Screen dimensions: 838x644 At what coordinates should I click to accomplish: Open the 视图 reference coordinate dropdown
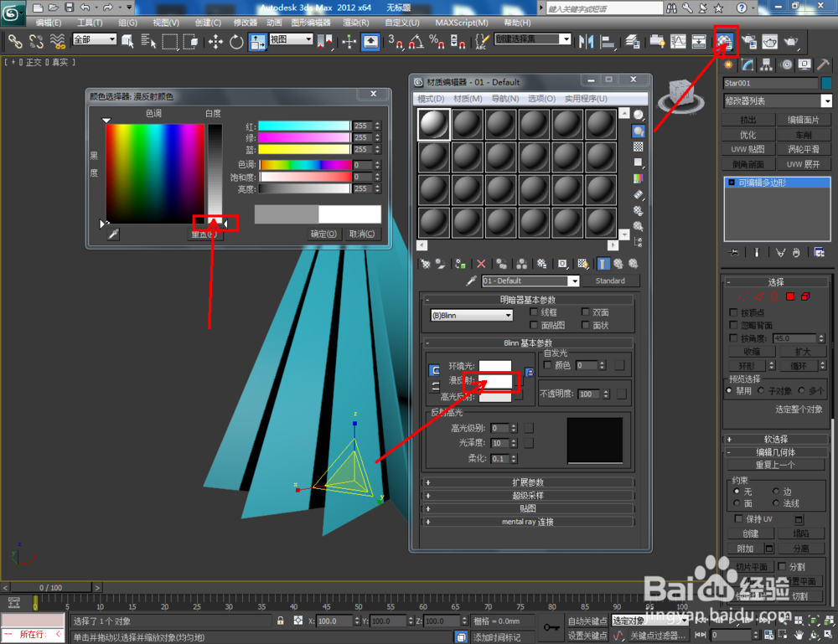coord(292,39)
